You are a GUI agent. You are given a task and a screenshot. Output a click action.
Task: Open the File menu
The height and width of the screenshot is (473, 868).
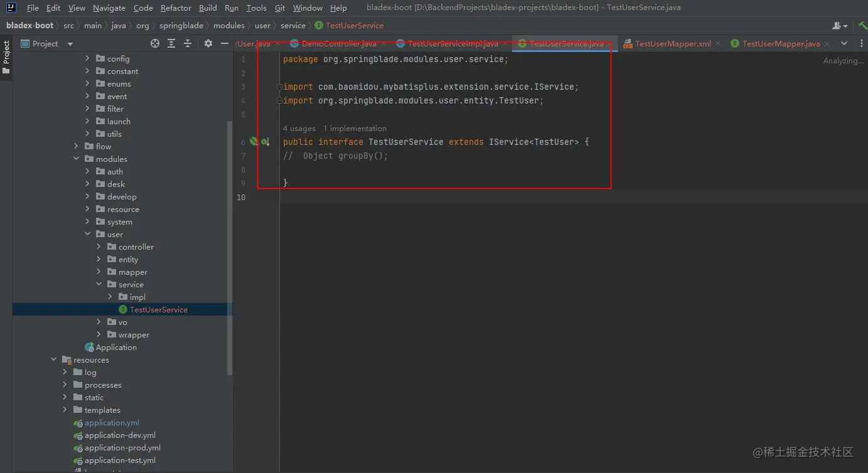pos(33,8)
